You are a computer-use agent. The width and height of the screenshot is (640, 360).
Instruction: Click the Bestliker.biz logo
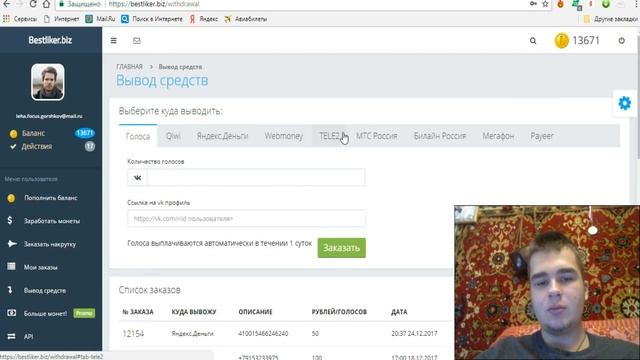pos(50,40)
